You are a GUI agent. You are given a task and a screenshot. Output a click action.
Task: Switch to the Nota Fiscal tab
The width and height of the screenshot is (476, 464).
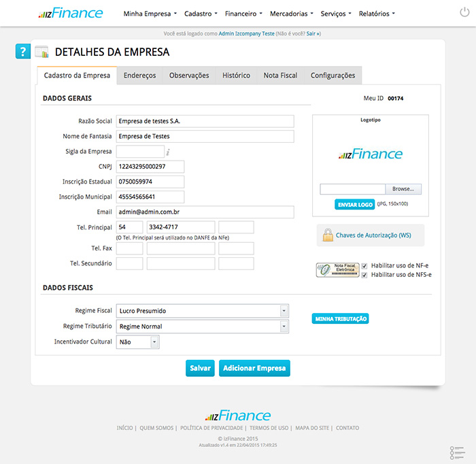(x=280, y=76)
